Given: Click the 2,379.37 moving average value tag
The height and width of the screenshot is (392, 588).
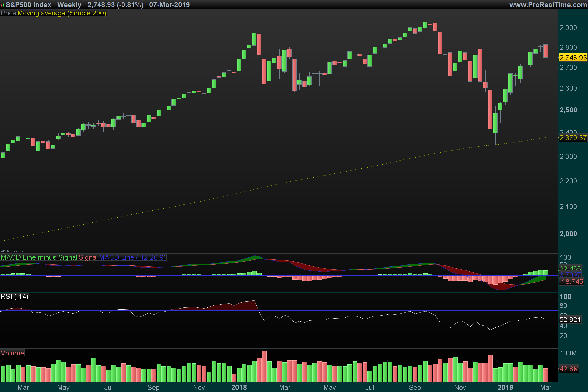Looking at the screenshot, I should point(573,137).
